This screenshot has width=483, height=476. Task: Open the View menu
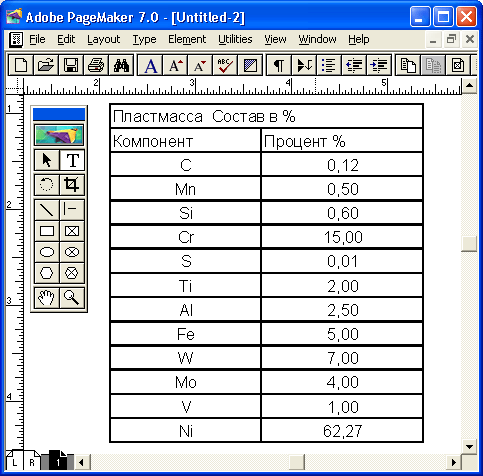[x=275, y=39]
